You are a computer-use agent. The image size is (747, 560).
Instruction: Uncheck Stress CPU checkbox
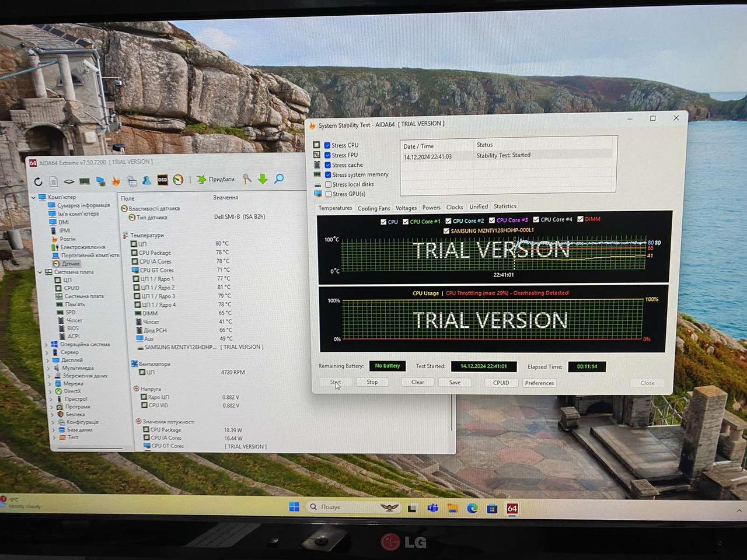pyautogui.click(x=327, y=145)
